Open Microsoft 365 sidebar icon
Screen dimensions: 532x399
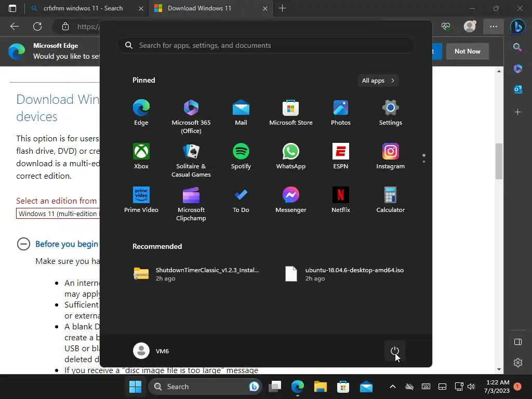518,68
